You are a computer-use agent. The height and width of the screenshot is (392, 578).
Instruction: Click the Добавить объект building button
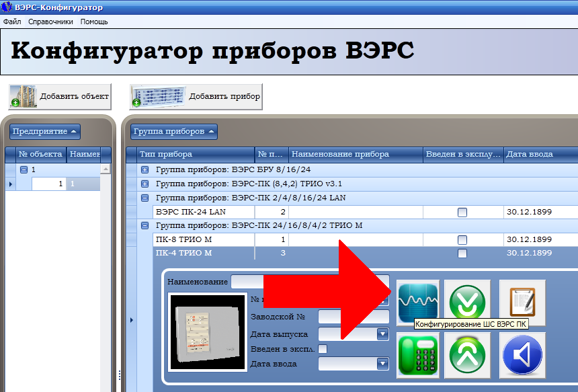60,96
